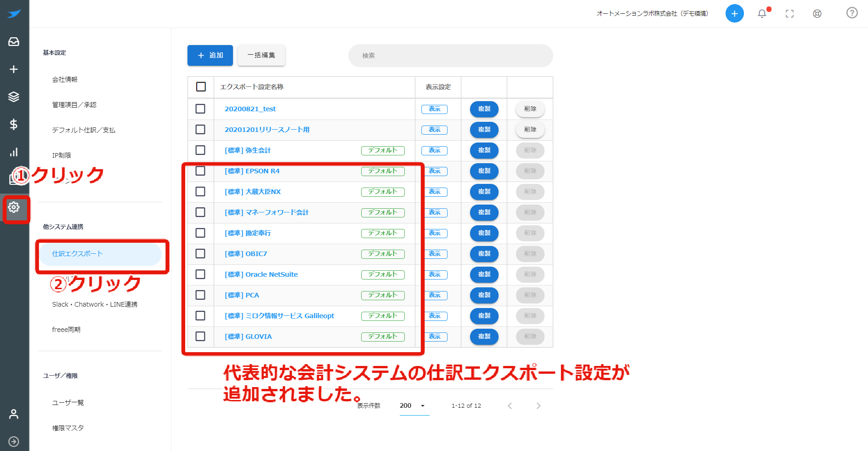
Task: Check the 勘定奉行 row checkbox
Action: 200,233
